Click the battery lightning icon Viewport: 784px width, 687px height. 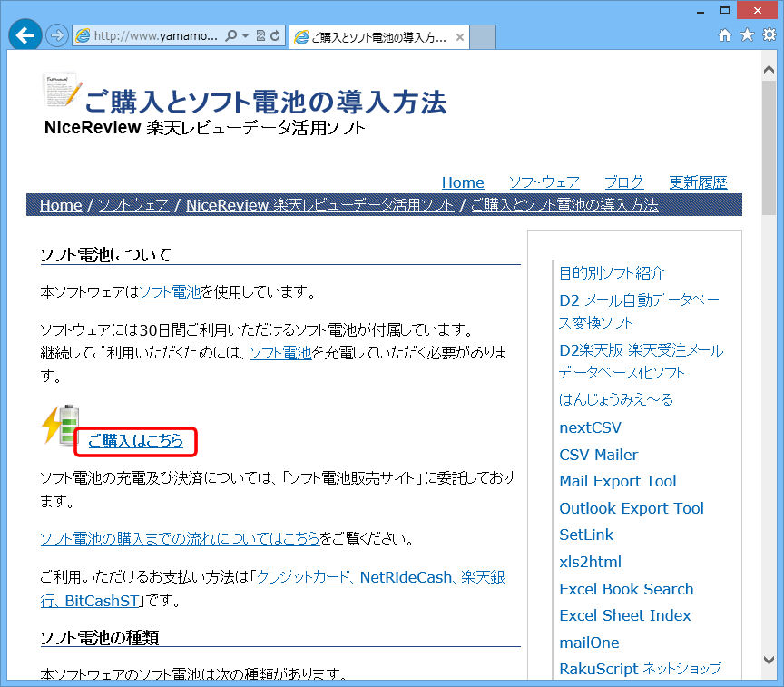(62, 425)
